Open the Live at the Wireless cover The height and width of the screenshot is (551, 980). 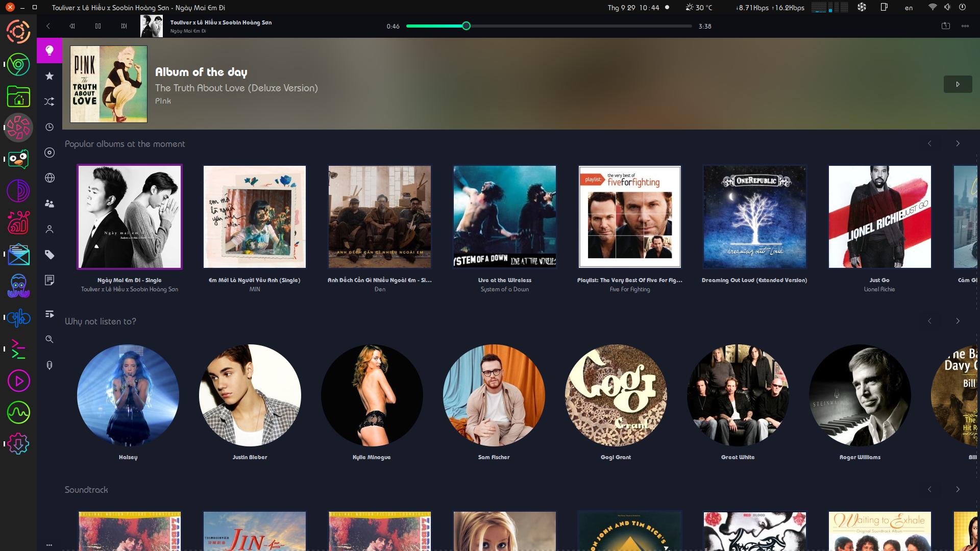(505, 217)
